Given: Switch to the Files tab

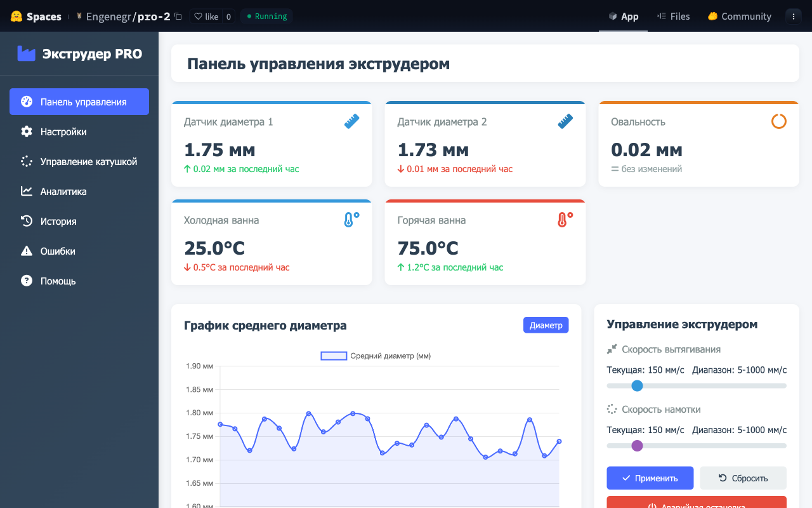Looking at the screenshot, I should click(x=673, y=17).
